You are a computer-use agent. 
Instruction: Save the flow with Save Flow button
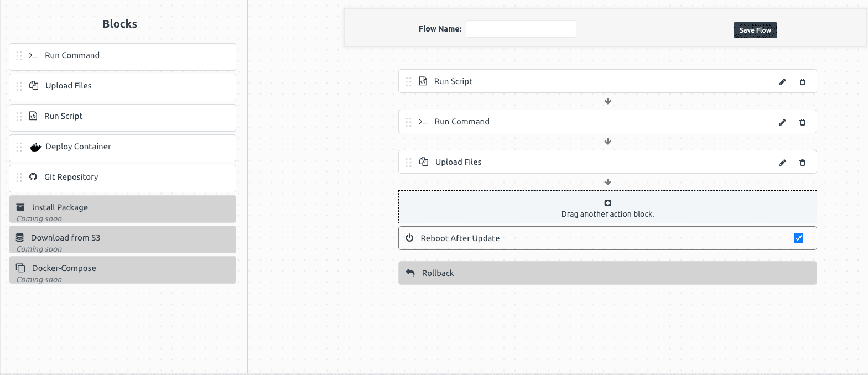coord(755,30)
